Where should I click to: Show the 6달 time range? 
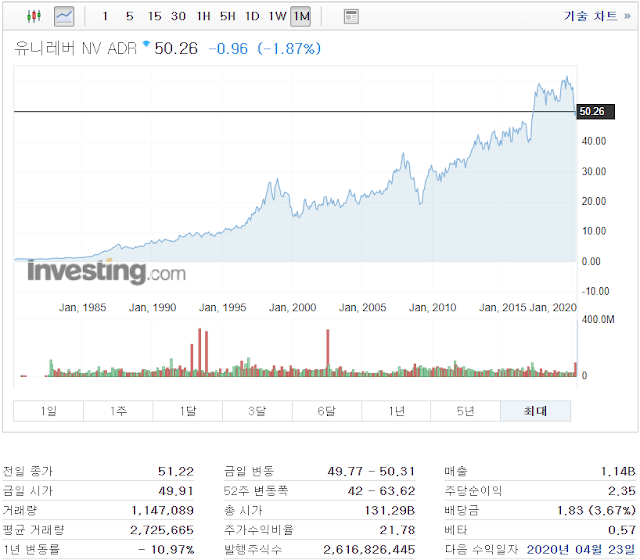pyautogui.click(x=327, y=411)
